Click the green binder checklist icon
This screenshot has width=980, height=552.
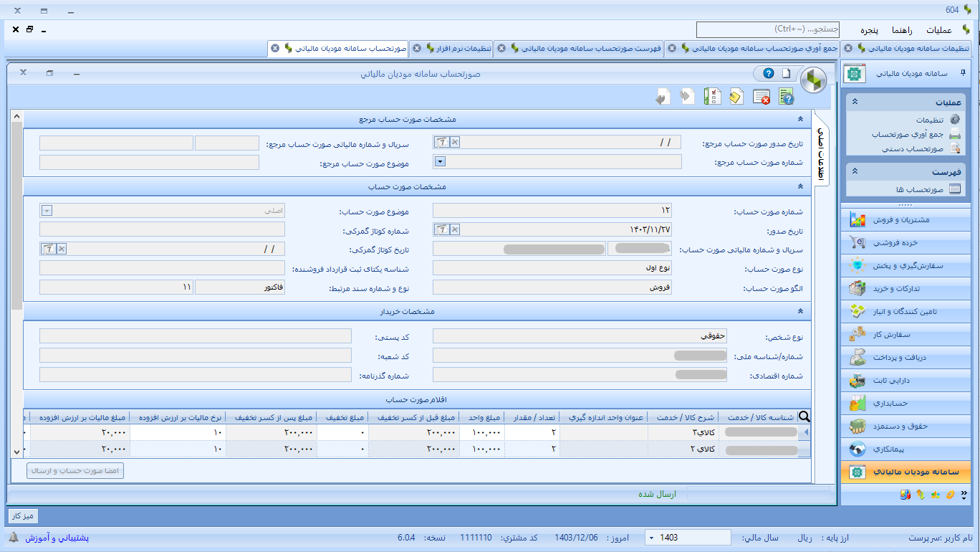click(712, 97)
